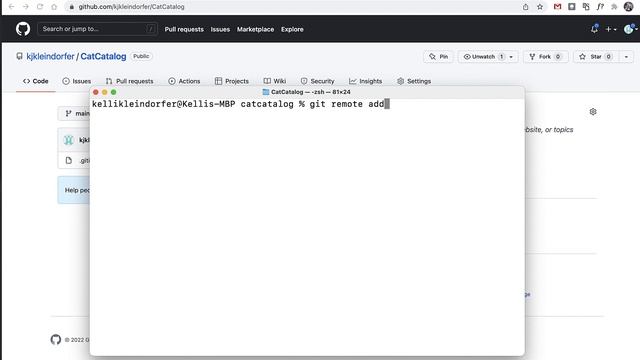Open the GitHub home logo
Viewport: 640px width, 360px height.
point(23,29)
